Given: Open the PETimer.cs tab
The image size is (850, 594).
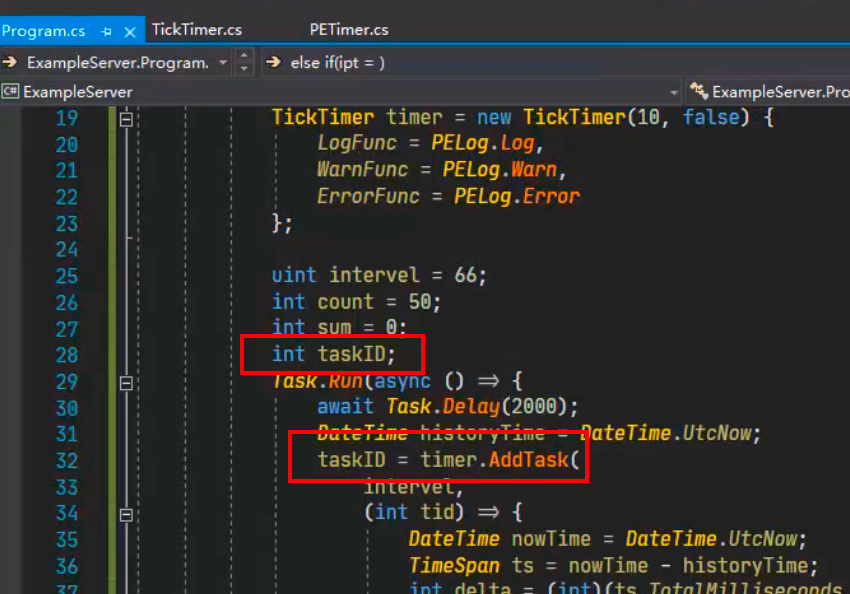Looking at the screenshot, I should 349,30.
